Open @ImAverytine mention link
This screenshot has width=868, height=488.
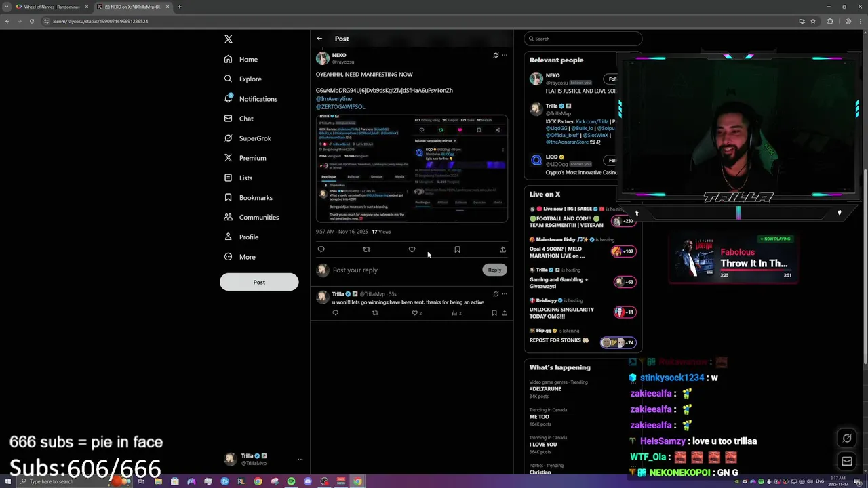coord(334,99)
